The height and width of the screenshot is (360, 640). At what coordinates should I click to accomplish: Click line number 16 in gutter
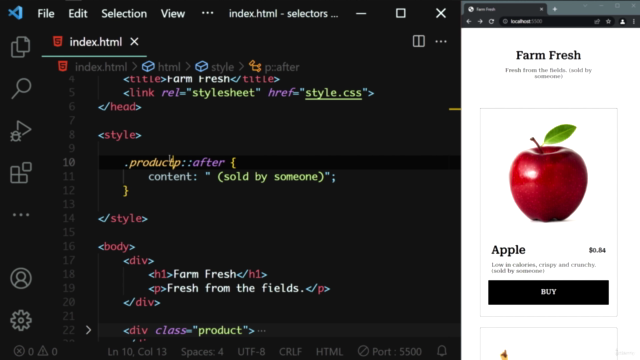point(69,246)
